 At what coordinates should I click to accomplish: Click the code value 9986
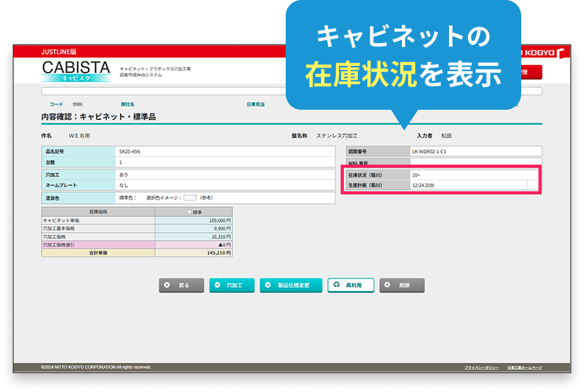point(78,104)
